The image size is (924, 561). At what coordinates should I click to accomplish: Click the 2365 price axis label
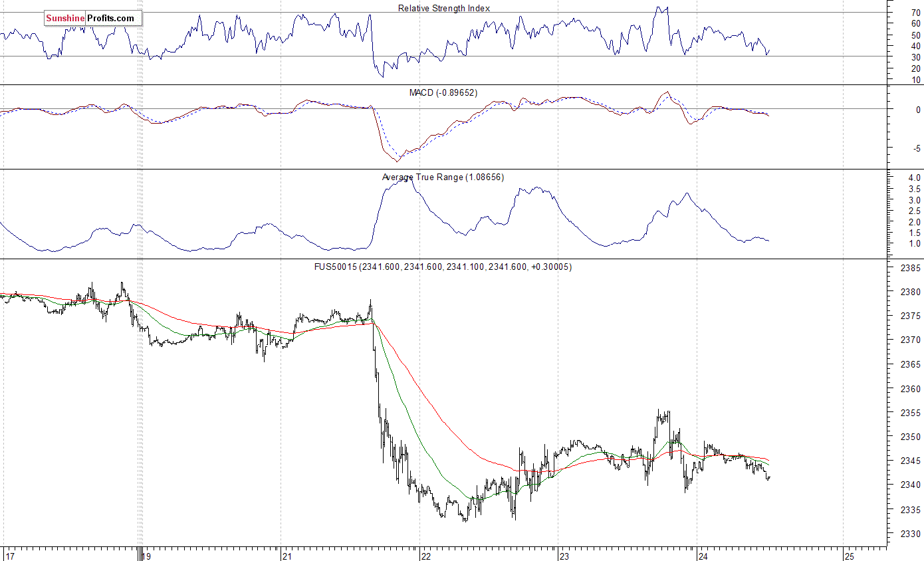[x=911, y=364]
